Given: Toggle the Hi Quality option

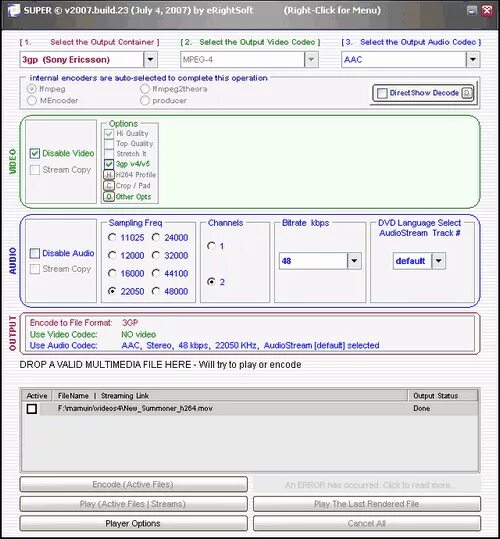Looking at the screenshot, I should [109, 133].
